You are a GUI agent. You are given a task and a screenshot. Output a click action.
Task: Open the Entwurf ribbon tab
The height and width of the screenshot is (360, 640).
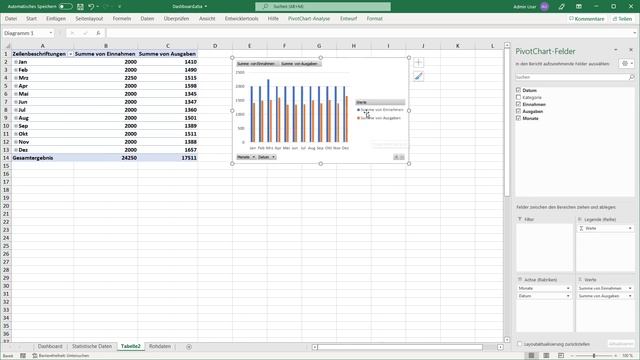[x=349, y=19]
